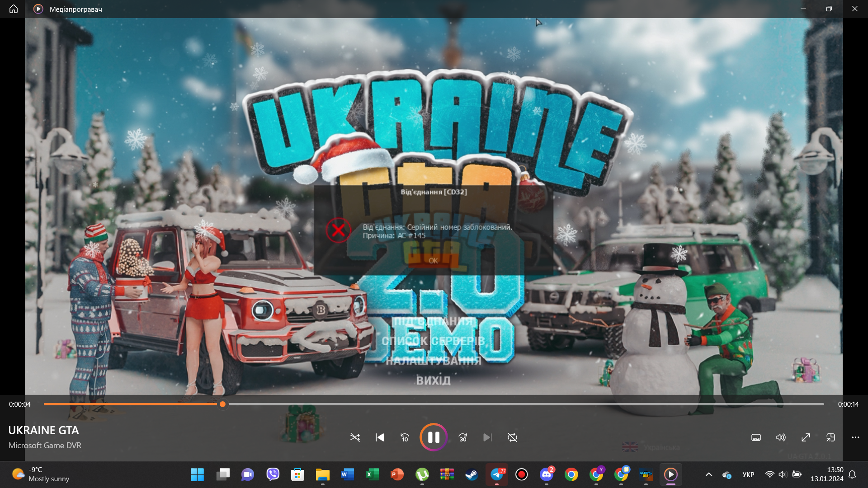Open the three-dot more options menu
Image resolution: width=868 pixels, height=488 pixels.
855,437
